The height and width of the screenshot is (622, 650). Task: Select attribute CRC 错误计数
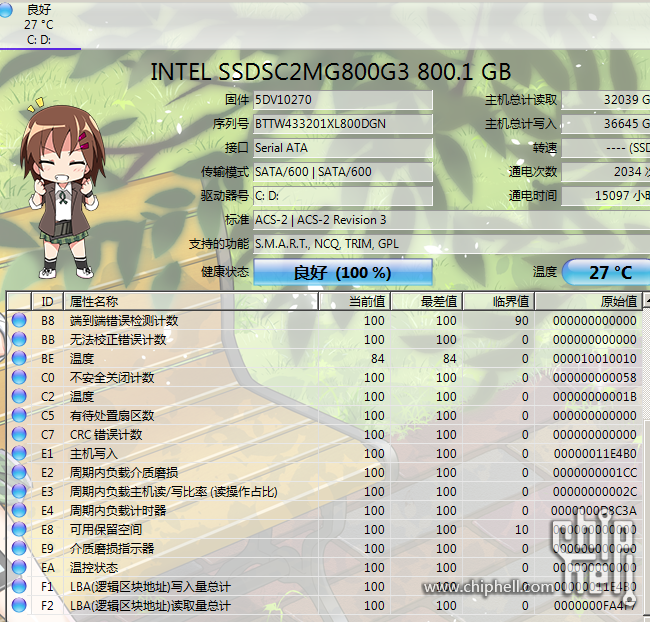[106, 435]
